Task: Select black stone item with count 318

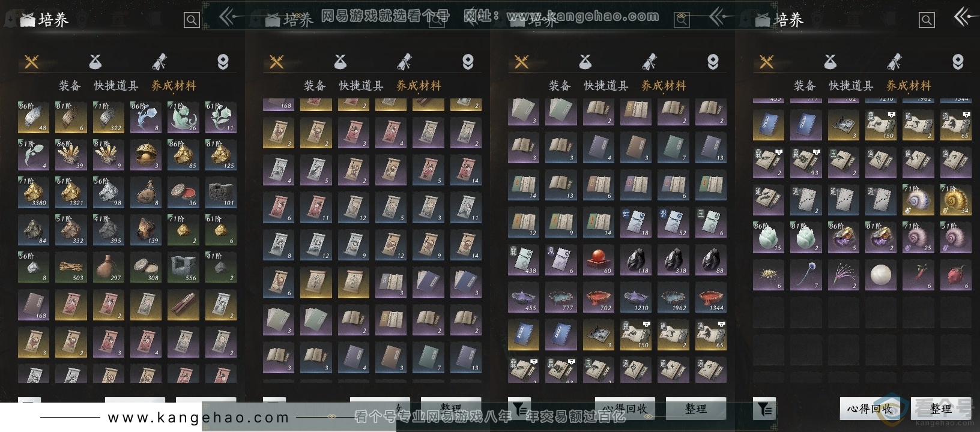Action: pyautogui.click(x=673, y=260)
